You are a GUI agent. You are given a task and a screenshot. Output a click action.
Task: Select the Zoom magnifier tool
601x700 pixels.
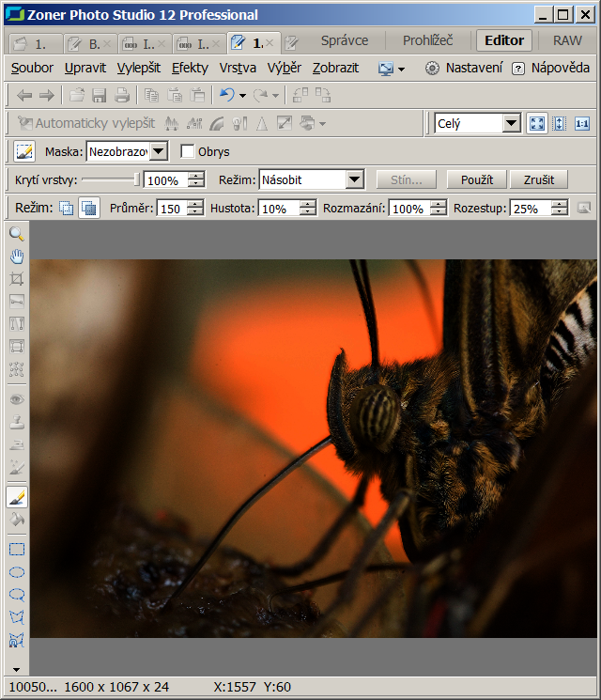[16, 234]
